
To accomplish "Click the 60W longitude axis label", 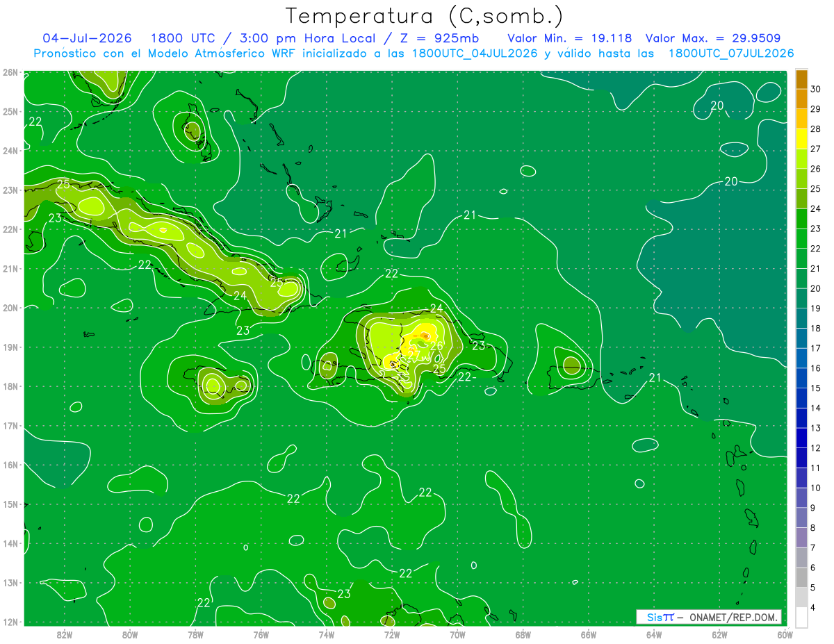I will pos(785,634).
